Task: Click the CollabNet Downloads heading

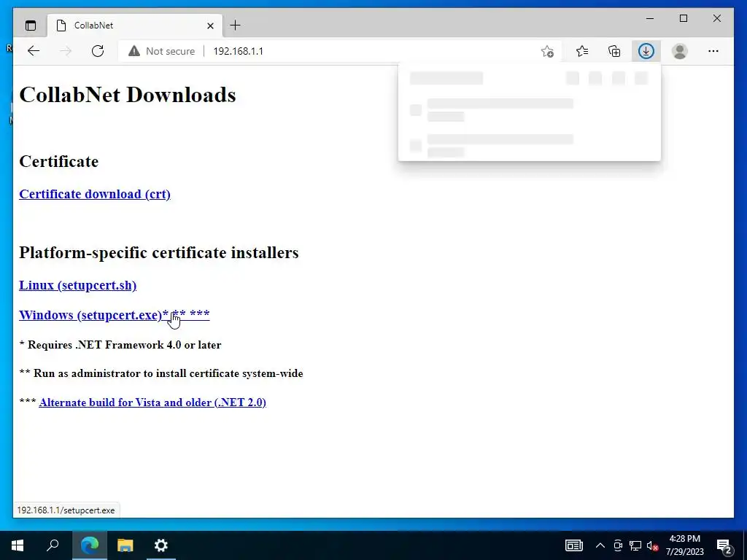Action: coord(128,95)
